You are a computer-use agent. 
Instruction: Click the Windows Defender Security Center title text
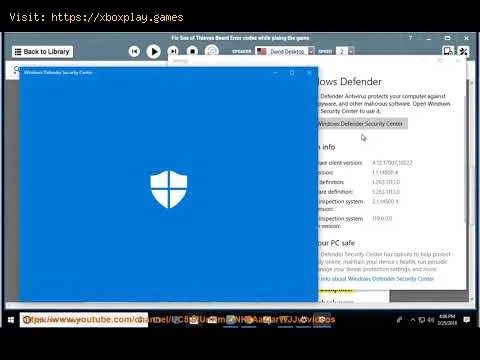click(x=58, y=73)
